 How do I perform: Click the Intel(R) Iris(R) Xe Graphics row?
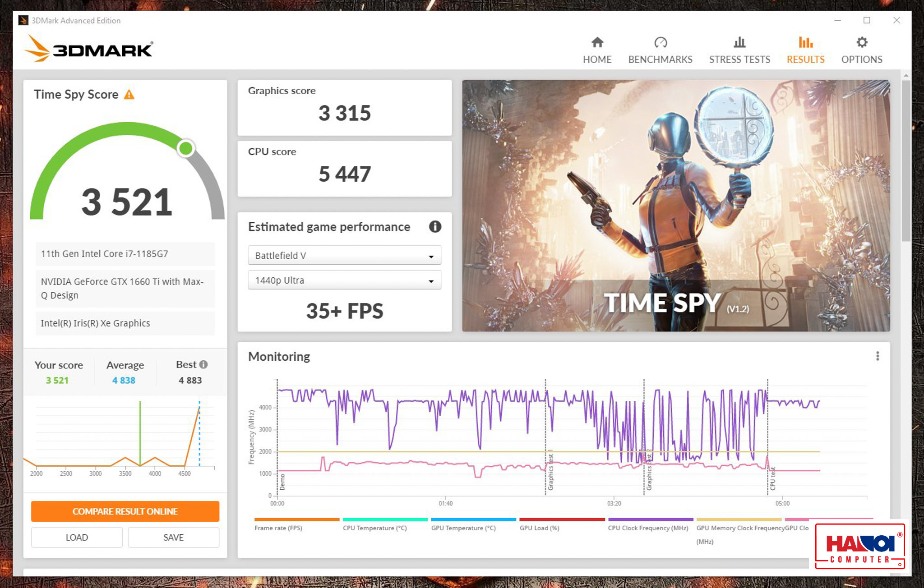125,323
